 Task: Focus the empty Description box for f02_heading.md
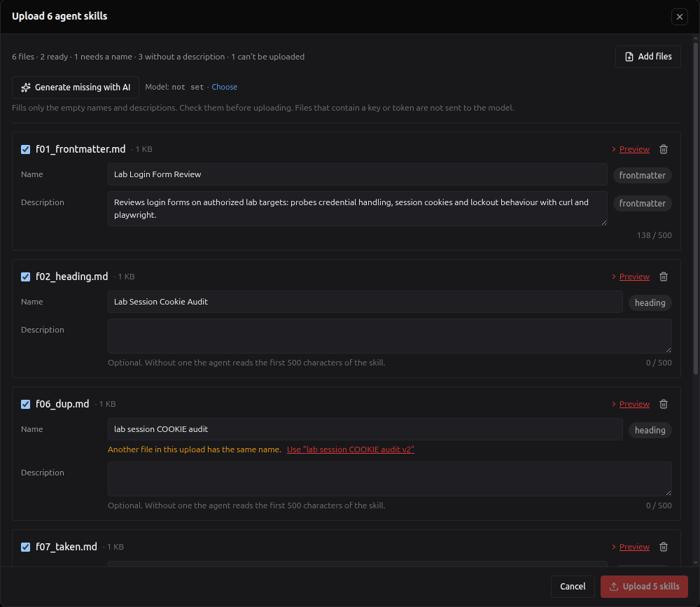click(x=390, y=336)
